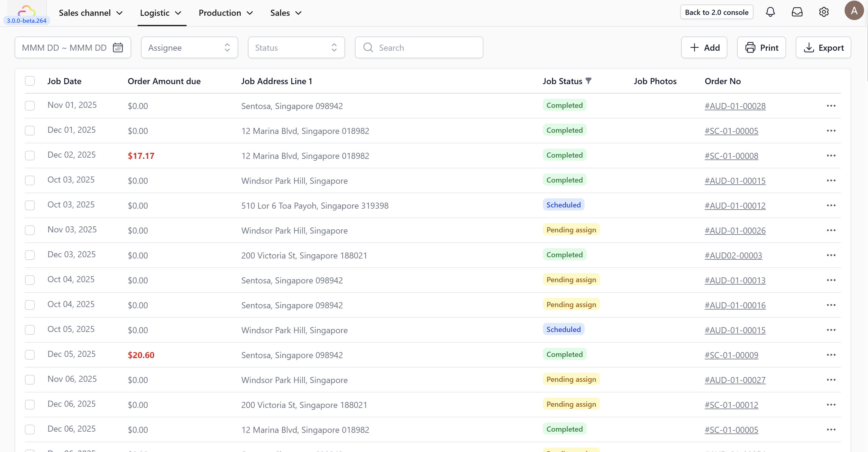Image resolution: width=868 pixels, height=452 pixels.
Task: Select the Dec 02, 2025 row checkbox
Action: pyautogui.click(x=30, y=155)
